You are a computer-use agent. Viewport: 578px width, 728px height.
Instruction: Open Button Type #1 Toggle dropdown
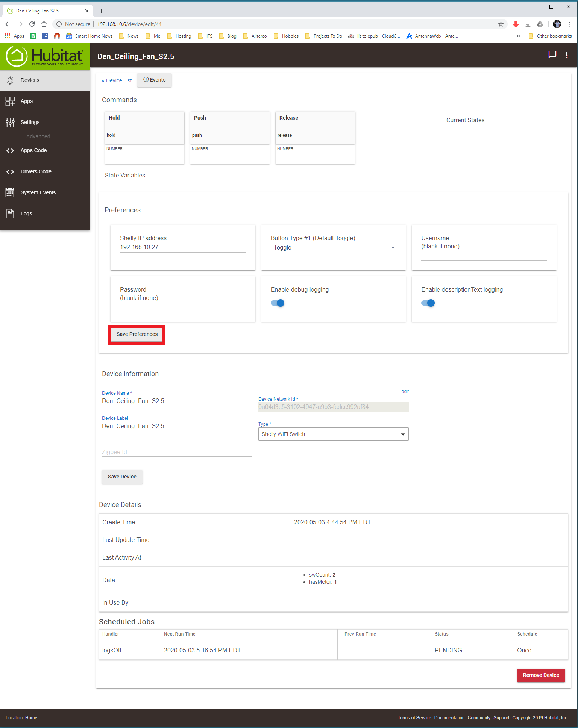333,247
